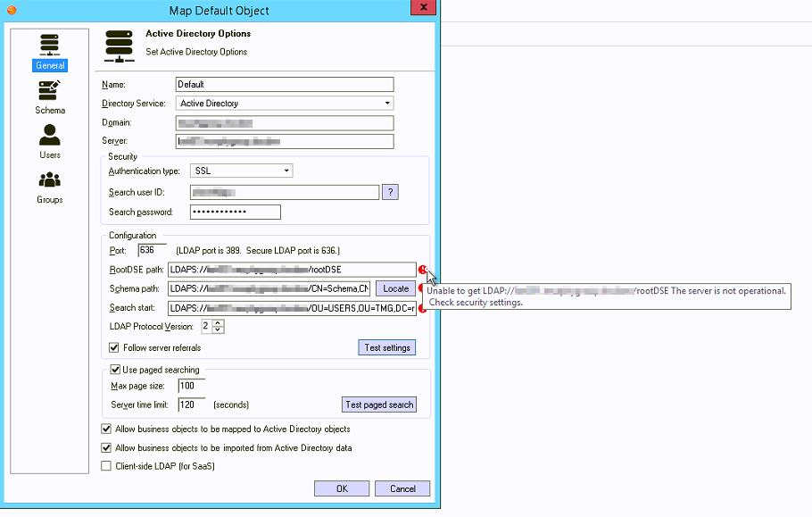Click the Search start error indicator
Viewport: 812px width, 517px height.
click(422, 308)
